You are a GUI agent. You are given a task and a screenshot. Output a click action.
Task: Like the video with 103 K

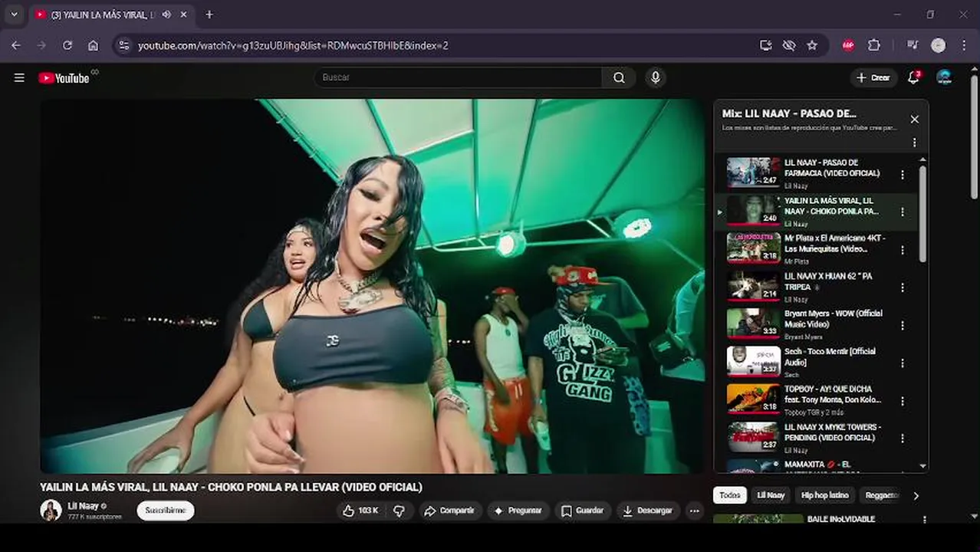[x=360, y=511]
